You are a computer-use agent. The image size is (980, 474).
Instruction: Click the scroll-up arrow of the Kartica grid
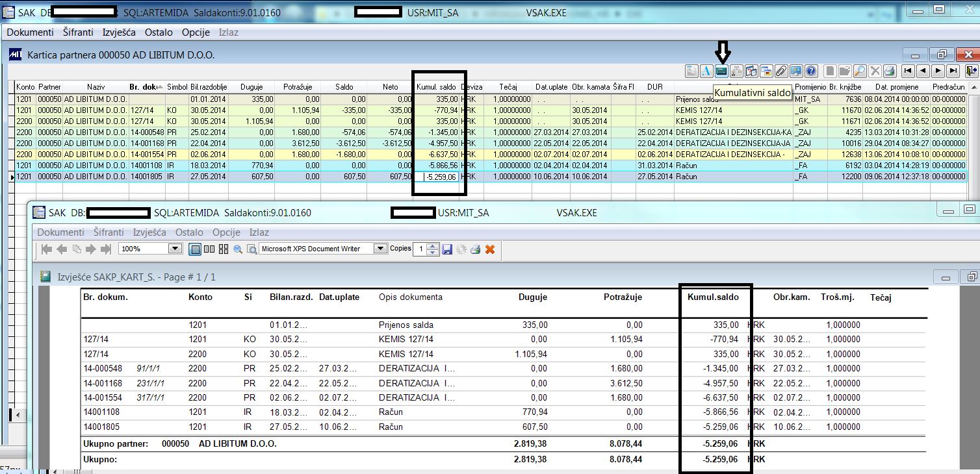973,86
